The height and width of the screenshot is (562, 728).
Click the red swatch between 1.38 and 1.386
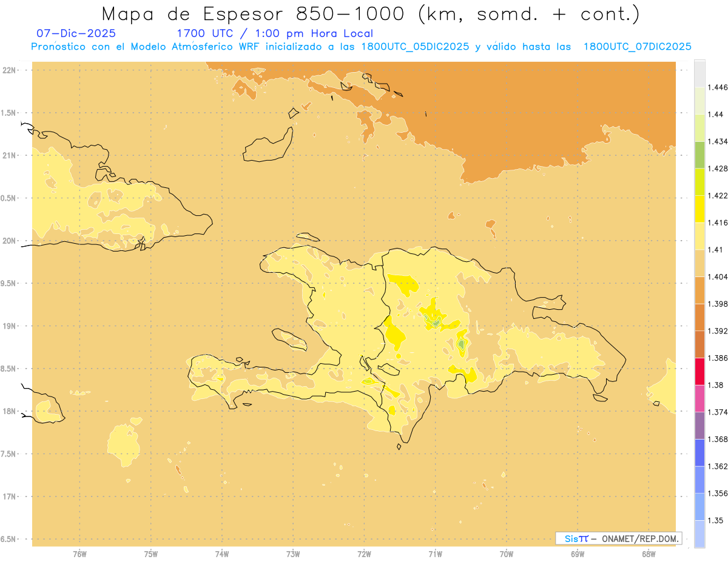pyautogui.click(x=699, y=371)
